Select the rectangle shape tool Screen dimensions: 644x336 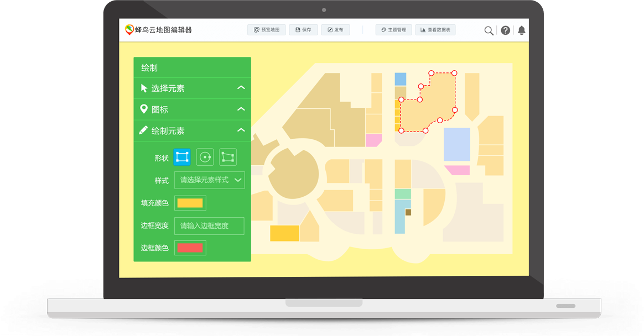coord(181,157)
